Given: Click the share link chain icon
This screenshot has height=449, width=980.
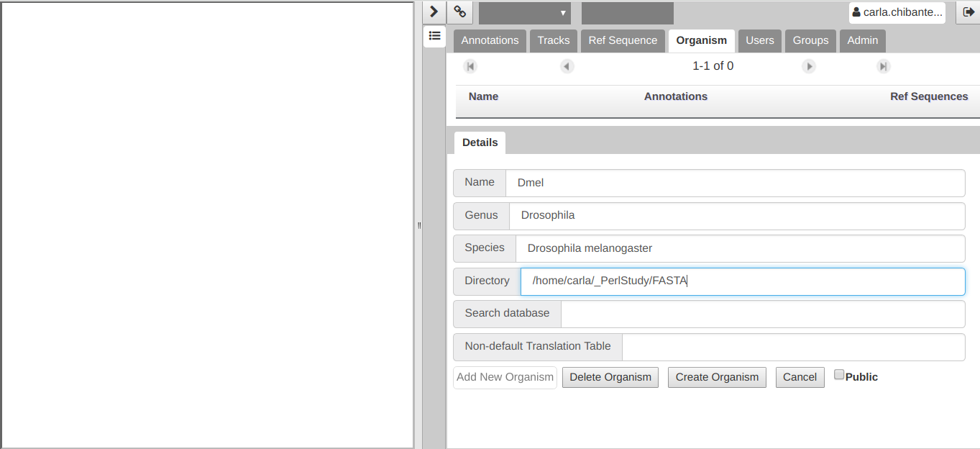Looking at the screenshot, I should [459, 12].
